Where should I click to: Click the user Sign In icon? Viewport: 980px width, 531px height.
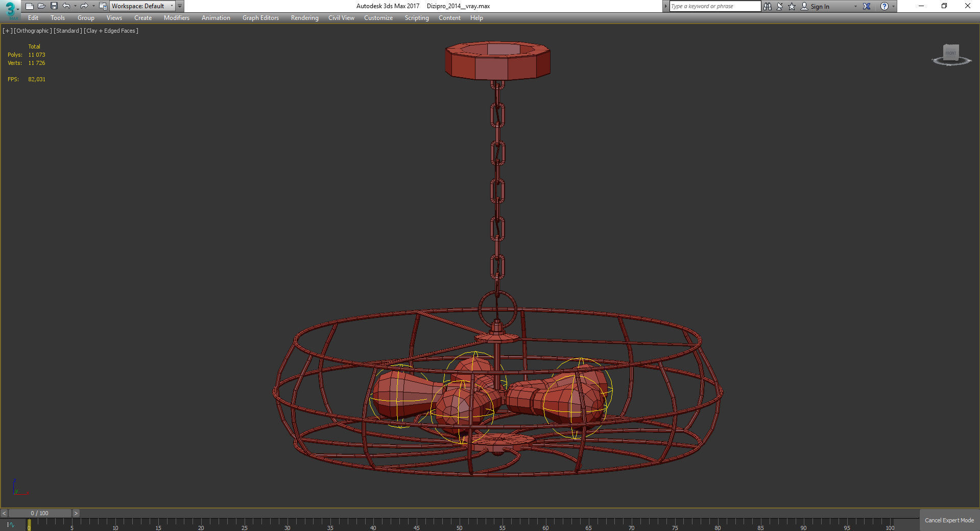point(804,6)
